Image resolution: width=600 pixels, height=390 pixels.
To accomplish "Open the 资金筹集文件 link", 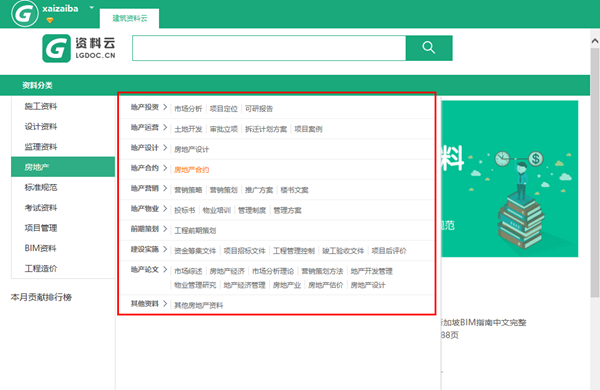I will click(195, 251).
